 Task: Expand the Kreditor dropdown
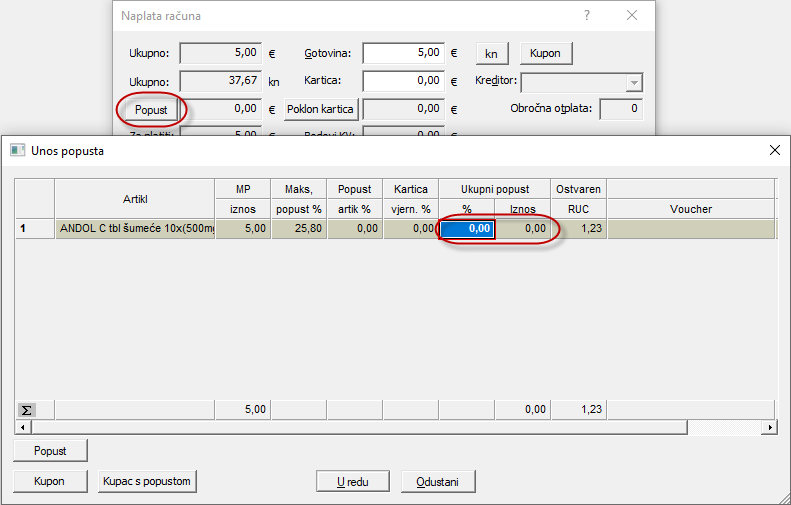point(633,83)
